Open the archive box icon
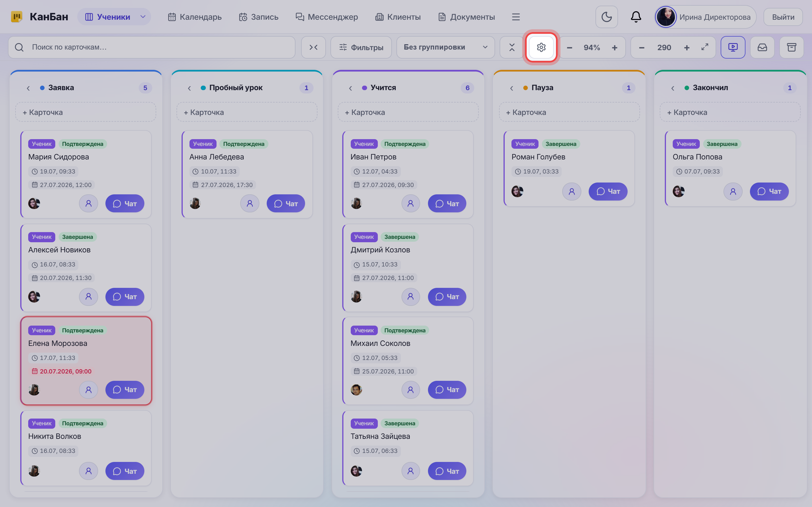The width and height of the screenshot is (812, 507). 791,47
